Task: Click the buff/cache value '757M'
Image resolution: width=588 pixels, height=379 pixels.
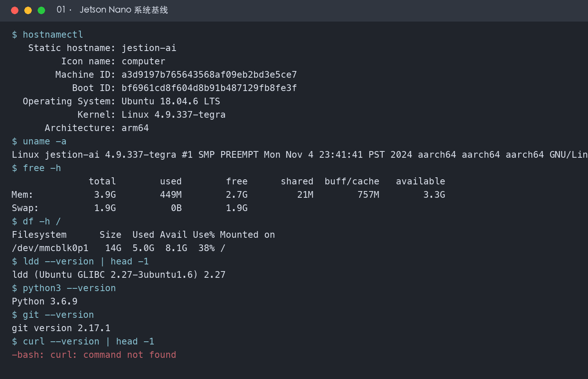Action: click(x=368, y=195)
